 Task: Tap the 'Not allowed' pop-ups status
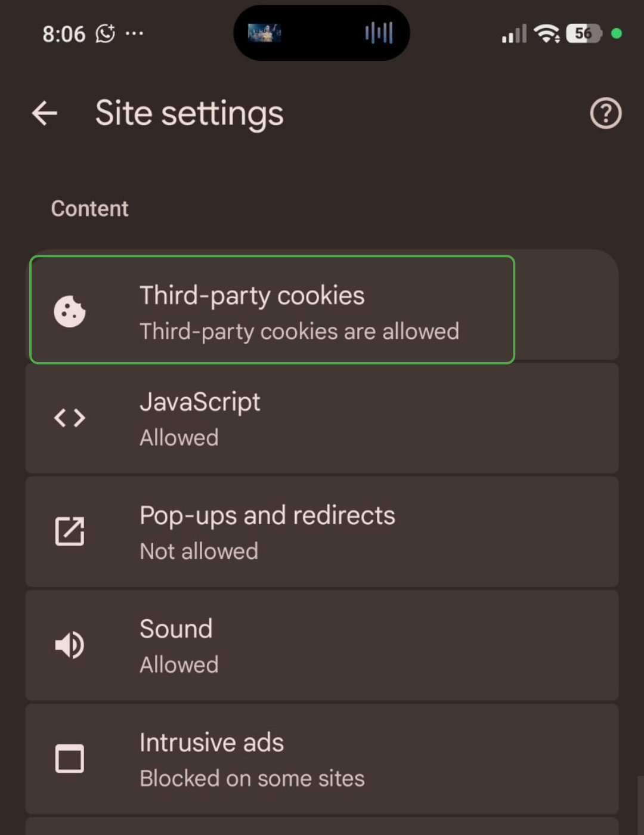point(199,551)
